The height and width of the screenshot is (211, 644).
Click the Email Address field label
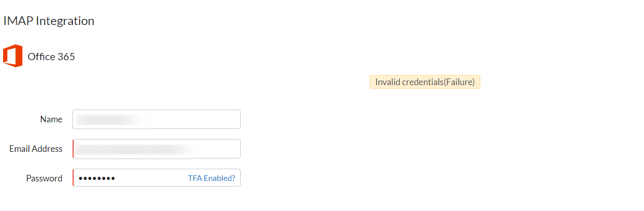pyautogui.click(x=36, y=149)
